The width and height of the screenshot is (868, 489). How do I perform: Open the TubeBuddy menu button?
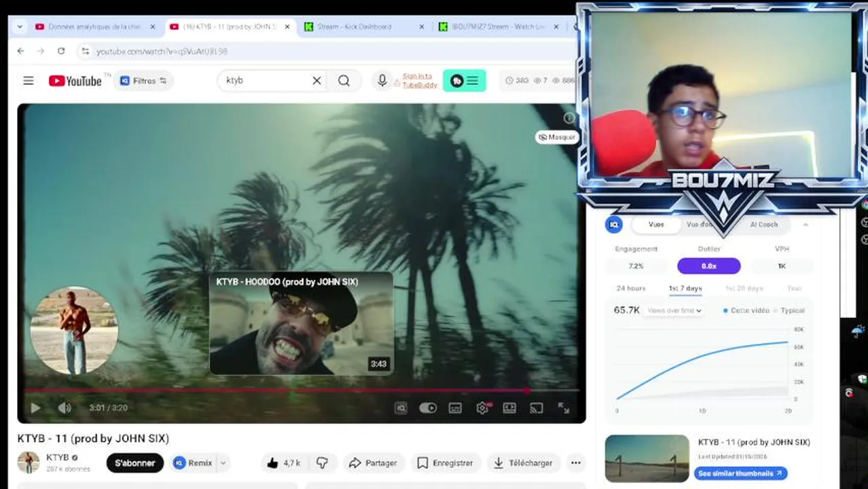465,81
